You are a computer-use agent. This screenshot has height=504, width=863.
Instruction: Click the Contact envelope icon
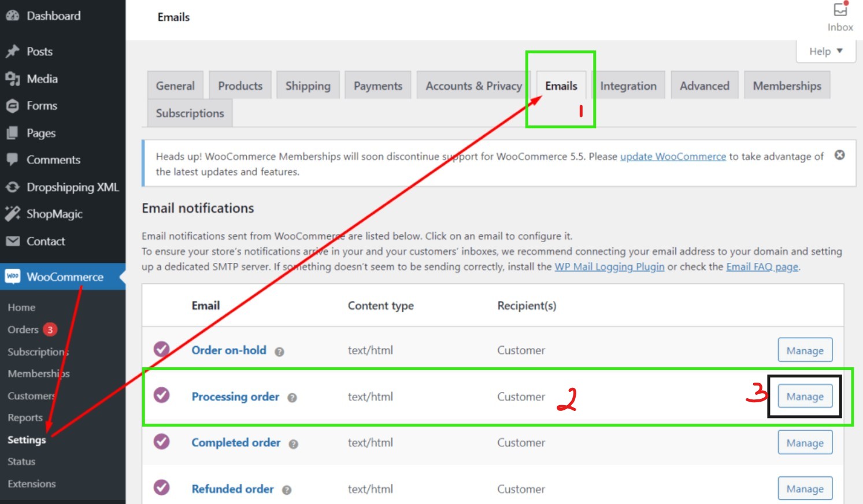12,241
